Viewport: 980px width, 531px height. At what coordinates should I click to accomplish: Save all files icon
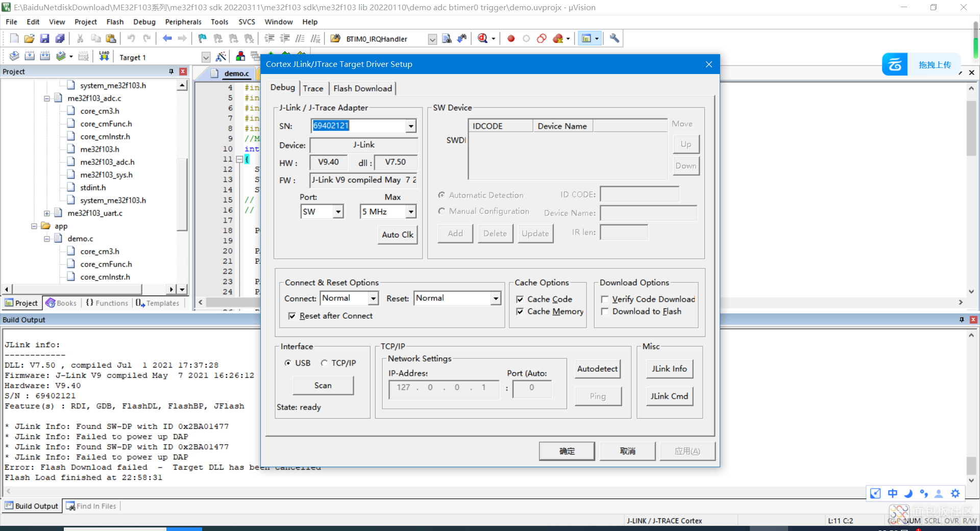tap(60, 38)
